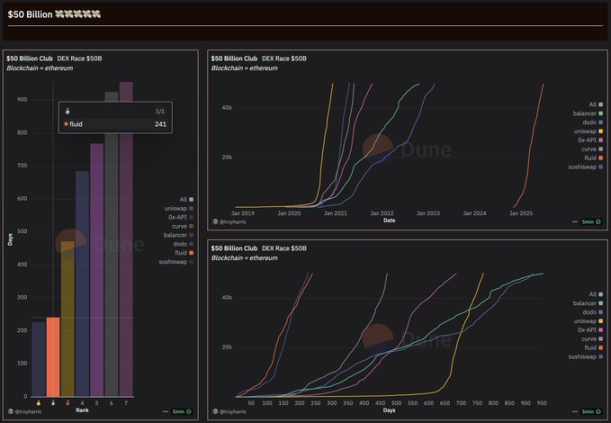Toggle uniswap in the Date chart legend
The width and height of the screenshot is (611, 423).
pos(588,131)
